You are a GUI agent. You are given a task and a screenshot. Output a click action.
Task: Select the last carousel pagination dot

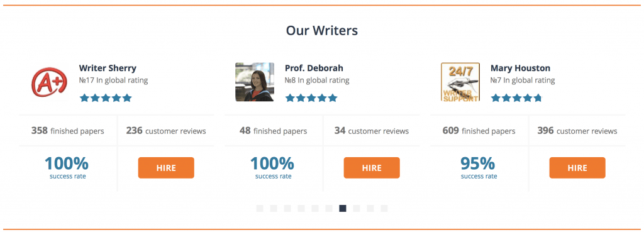[384, 209]
